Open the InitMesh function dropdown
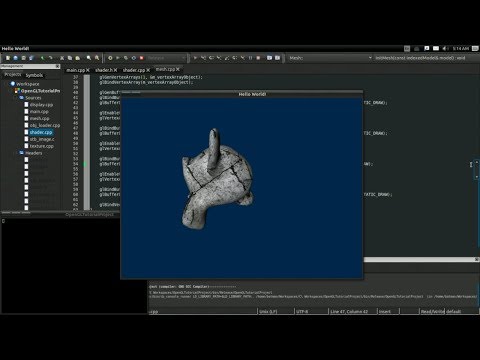This screenshot has width=480, height=360. [x=426, y=58]
